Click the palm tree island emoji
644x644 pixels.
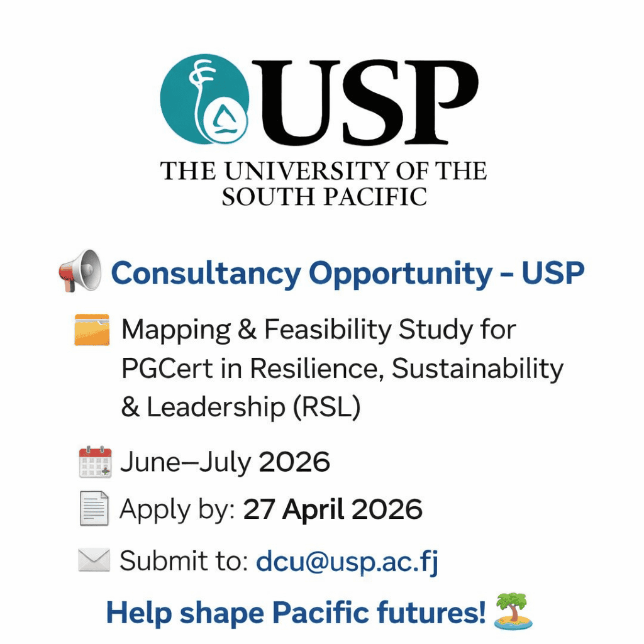[x=514, y=611]
